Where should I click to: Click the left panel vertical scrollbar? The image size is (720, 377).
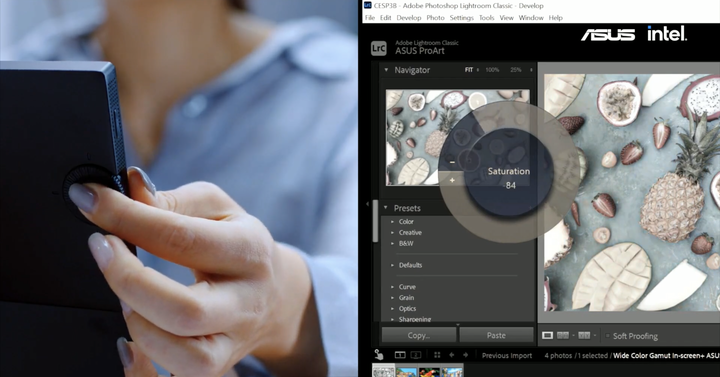click(x=375, y=221)
